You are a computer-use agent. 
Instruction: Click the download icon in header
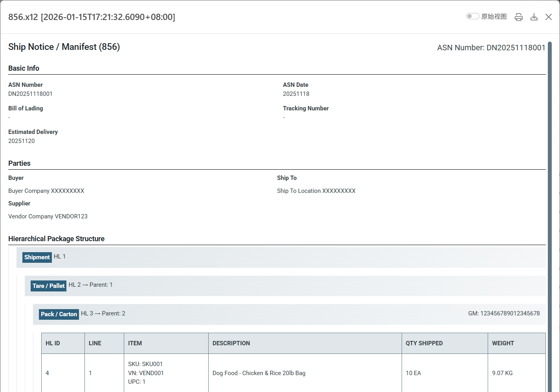534,17
